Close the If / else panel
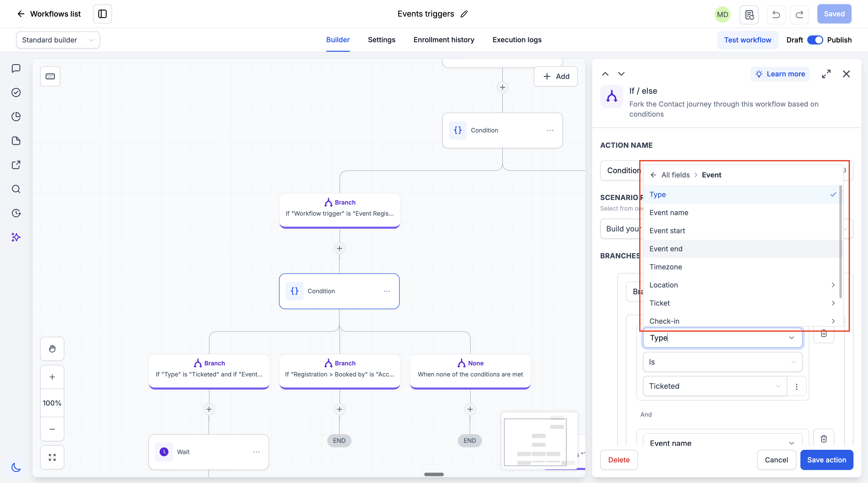Viewport: 868px width, 483px height. click(x=846, y=74)
